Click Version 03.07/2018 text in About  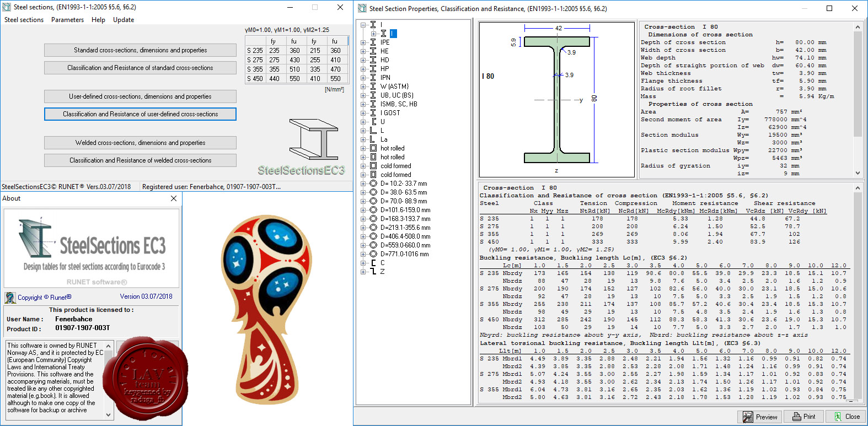146,296
